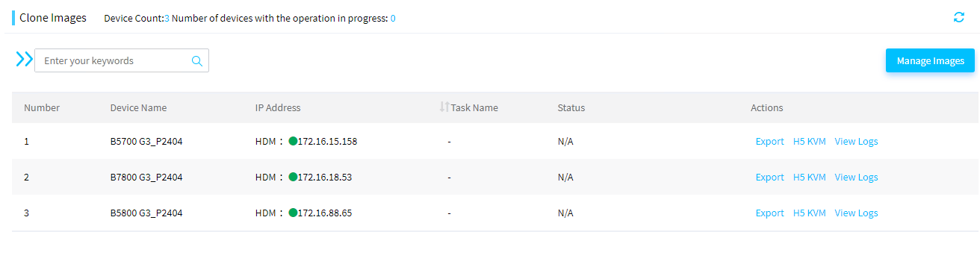Click green status dot for 172.16.15.158
The height and width of the screenshot is (273, 980).
pos(293,141)
